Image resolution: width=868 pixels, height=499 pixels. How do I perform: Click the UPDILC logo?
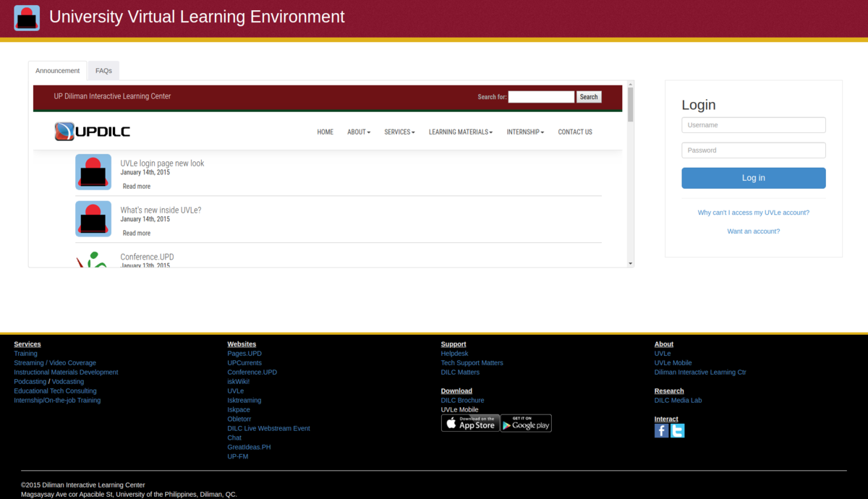pyautogui.click(x=93, y=132)
